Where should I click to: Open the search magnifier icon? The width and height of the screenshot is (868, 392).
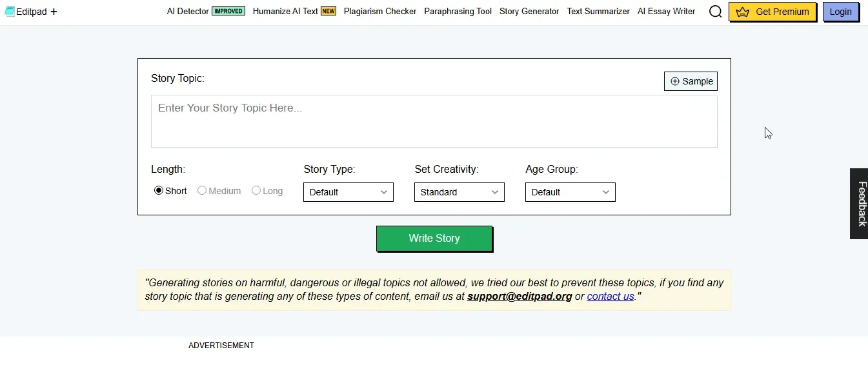715,12
